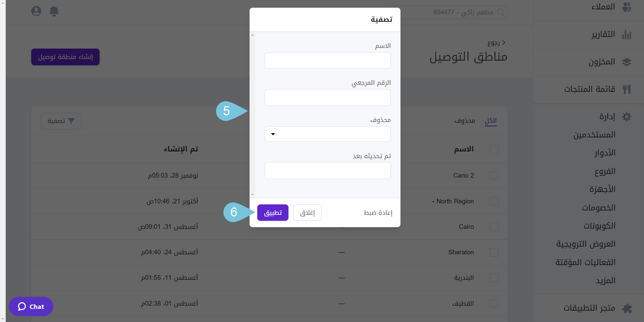The width and height of the screenshot is (644, 322).
Task: Open the Menu (قائمة المنتجات) fork-knife icon
Action: click(x=627, y=89)
